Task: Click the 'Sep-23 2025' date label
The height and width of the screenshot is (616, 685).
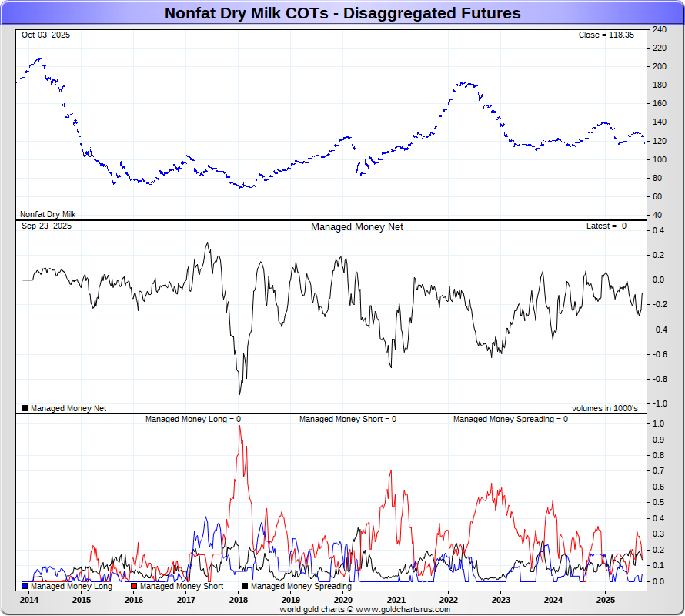Action: (x=46, y=226)
